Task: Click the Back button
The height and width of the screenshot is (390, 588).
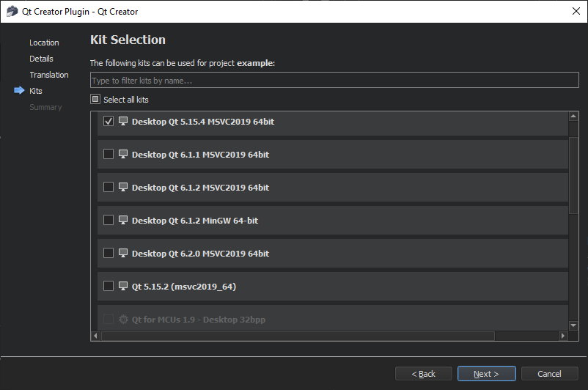Action: [x=423, y=374]
